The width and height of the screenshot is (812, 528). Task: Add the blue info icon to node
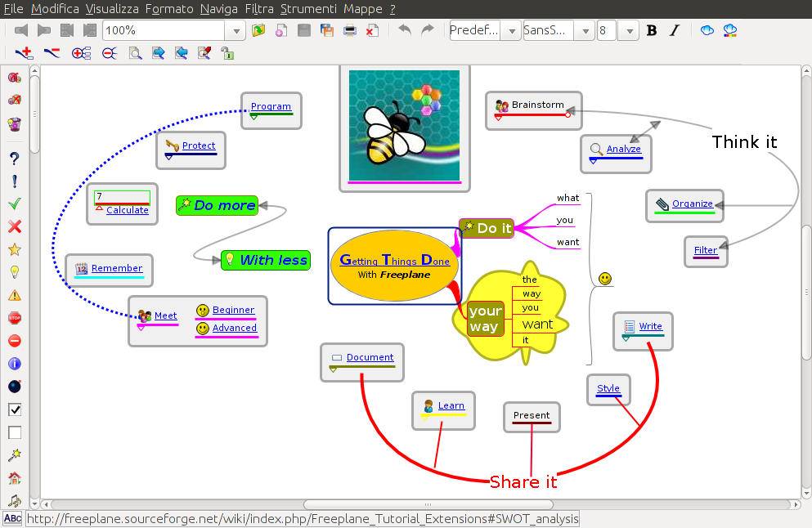click(x=15, y=364)
